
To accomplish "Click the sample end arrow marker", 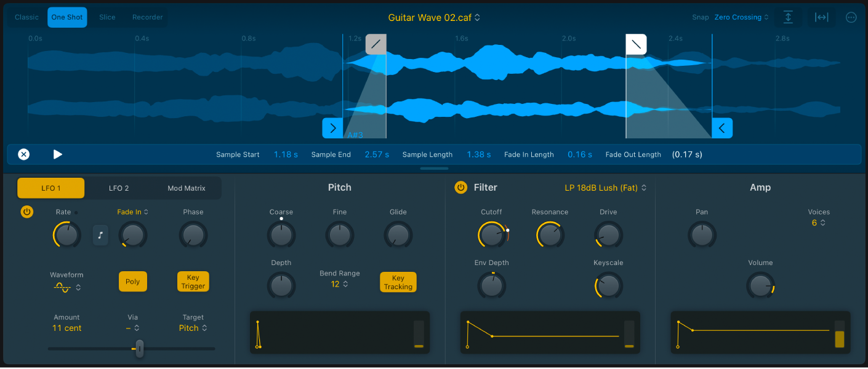I will (721, 128).
